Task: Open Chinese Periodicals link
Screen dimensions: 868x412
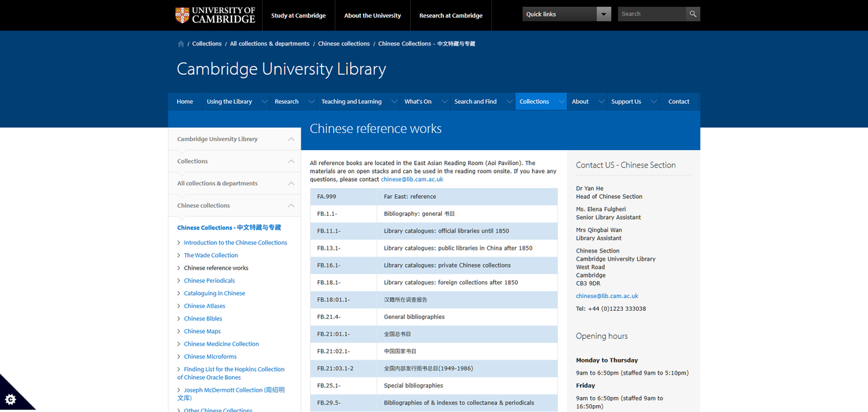Action: tap(210, 281)
